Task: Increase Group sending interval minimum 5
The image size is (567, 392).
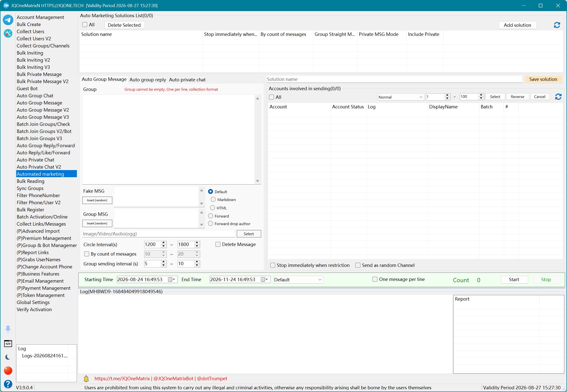Action: (164, 262)
